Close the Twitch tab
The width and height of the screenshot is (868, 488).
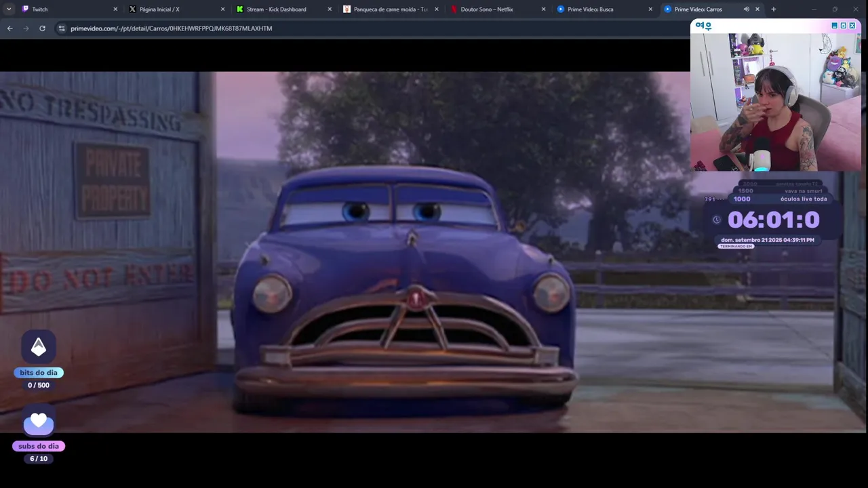pyautogui.click(x=115, y=9)
